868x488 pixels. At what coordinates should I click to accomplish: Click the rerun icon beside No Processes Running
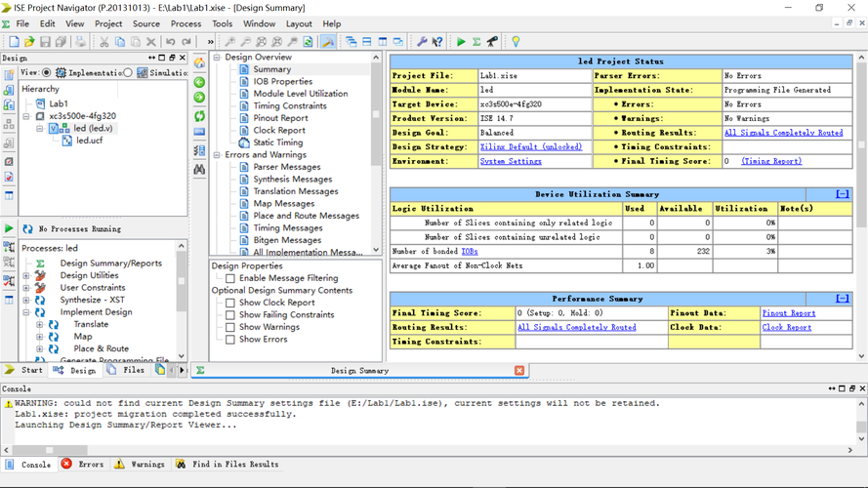[27, 228]
